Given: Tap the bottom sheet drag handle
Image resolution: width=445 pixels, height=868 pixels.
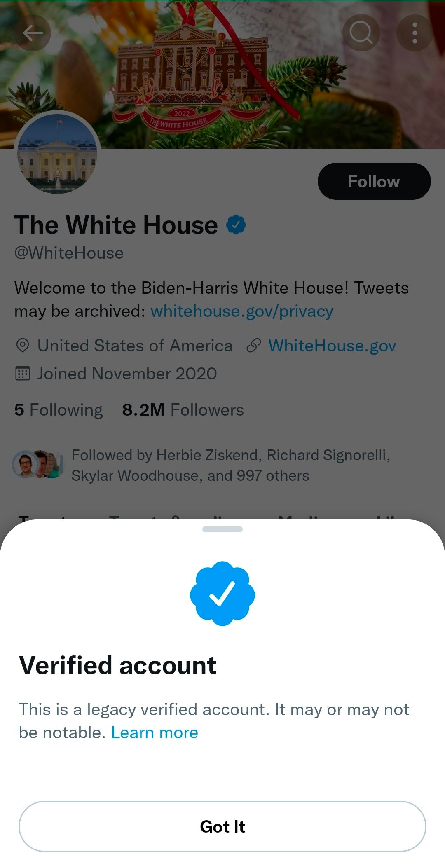Looking at the screenshot, I should pyautogui.click(x=222, y=529).
